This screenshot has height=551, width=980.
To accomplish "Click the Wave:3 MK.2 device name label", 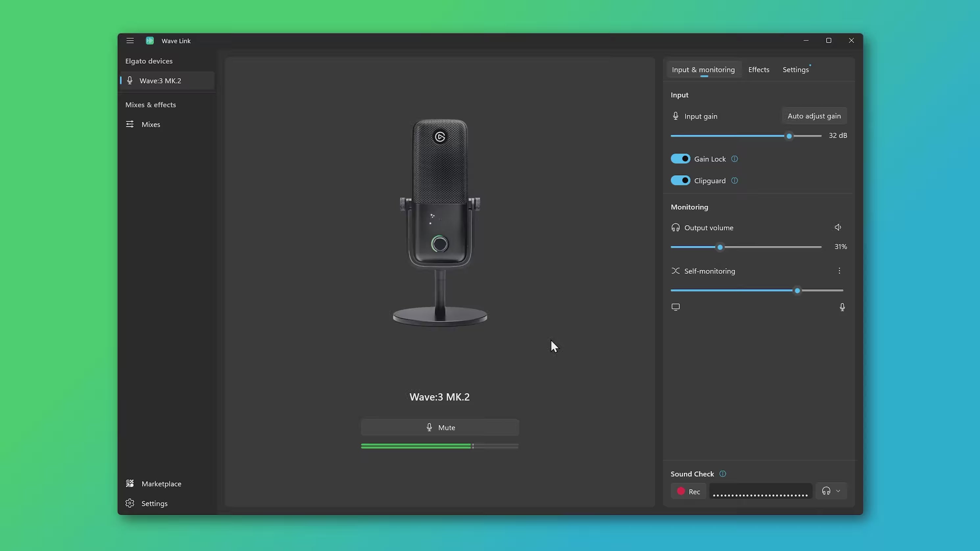I will (440, 397).
